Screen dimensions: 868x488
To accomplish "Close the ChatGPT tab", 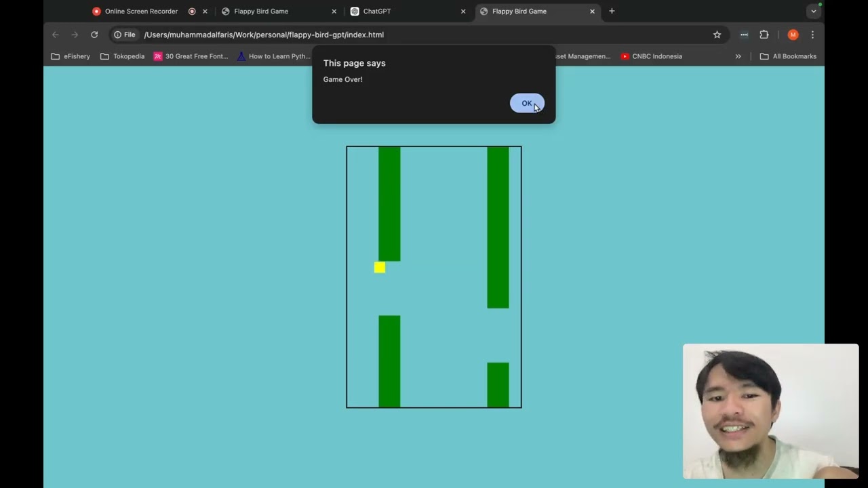I will (x=463, y=12).
